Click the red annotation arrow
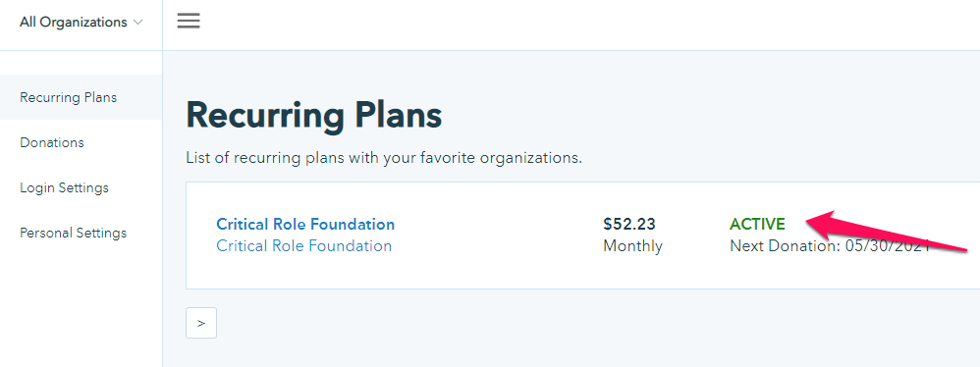The height and width of the screenshot is (367, 980). [888, 233]
